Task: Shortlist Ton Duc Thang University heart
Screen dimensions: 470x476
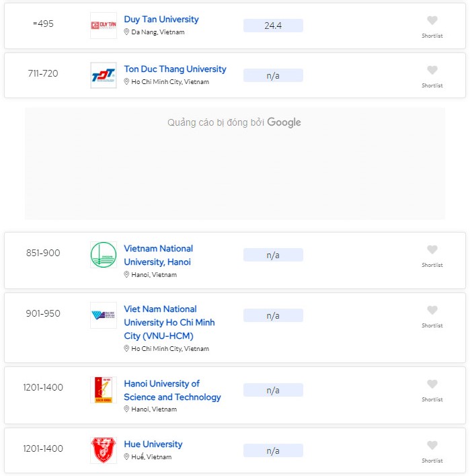Action: [432, 71]
